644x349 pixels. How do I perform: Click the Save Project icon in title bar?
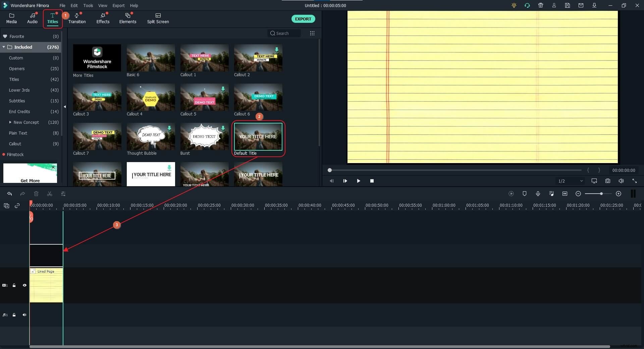[567, 5]
